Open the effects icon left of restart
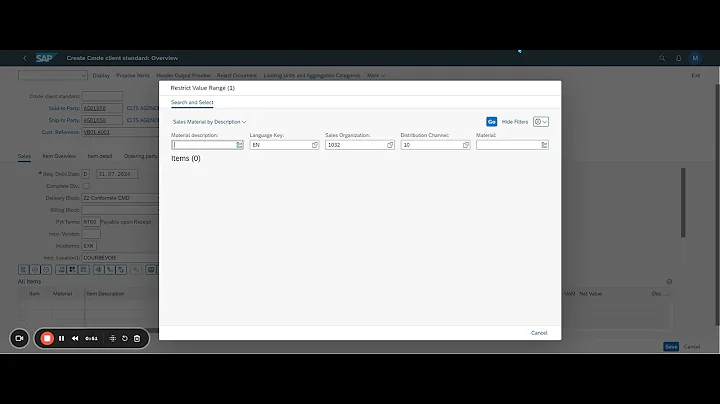The image size is (720, 404). (x=112, y=338)
